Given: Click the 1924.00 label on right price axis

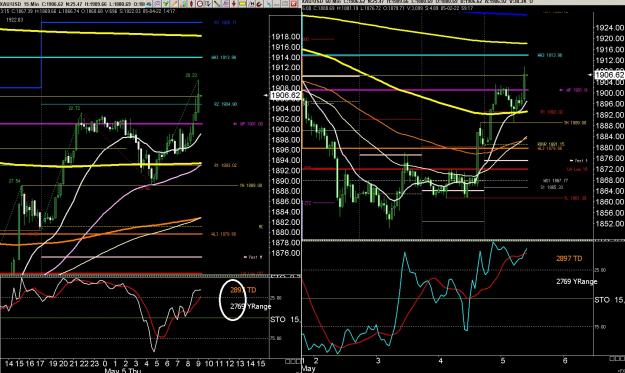Looking at the screenshot, I should [610, 27].
